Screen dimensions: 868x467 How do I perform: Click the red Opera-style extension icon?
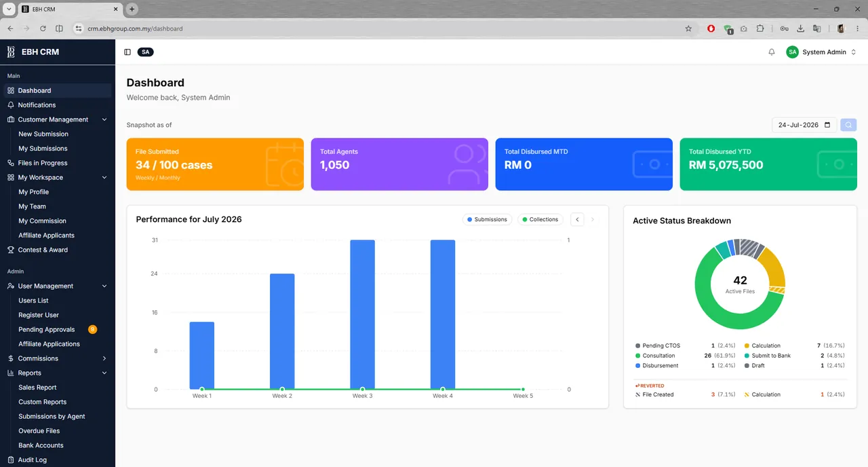pos(711,29)
